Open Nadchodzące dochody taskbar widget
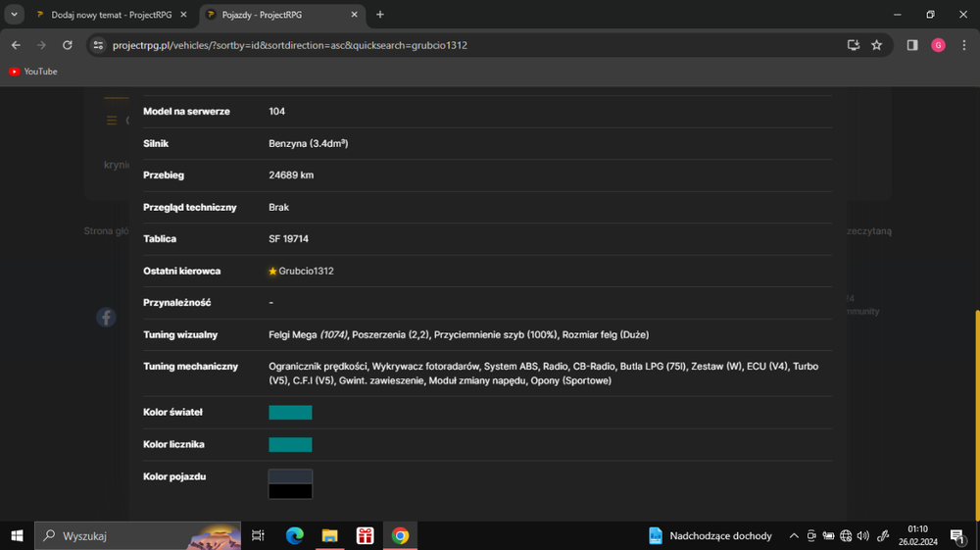 [x=710, y=535]
